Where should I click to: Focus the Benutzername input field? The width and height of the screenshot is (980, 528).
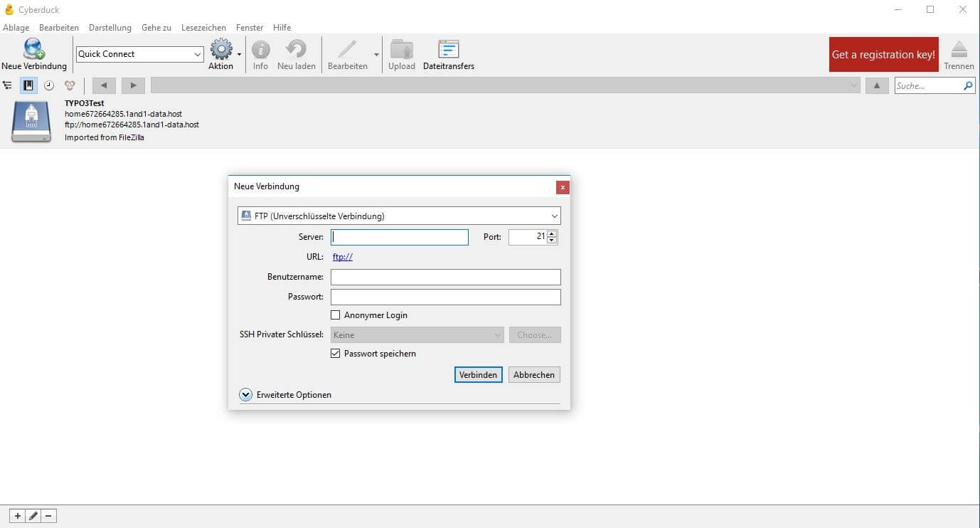point(446,277)
